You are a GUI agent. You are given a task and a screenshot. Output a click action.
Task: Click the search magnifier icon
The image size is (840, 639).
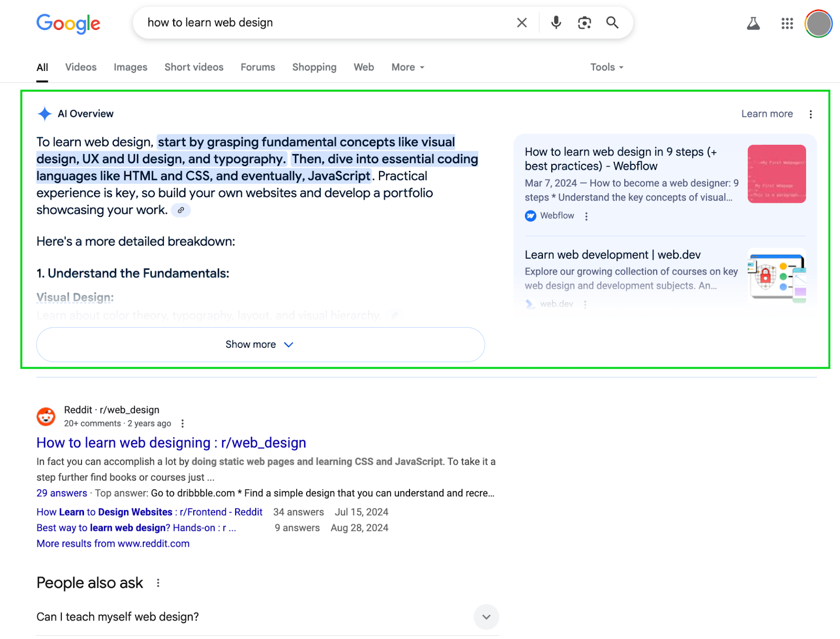point(612,23)
